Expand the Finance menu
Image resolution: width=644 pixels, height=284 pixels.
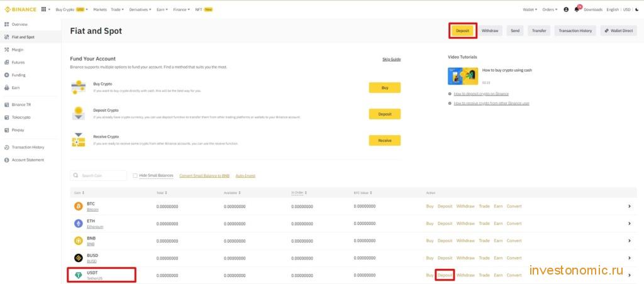[x=182, y=9]
